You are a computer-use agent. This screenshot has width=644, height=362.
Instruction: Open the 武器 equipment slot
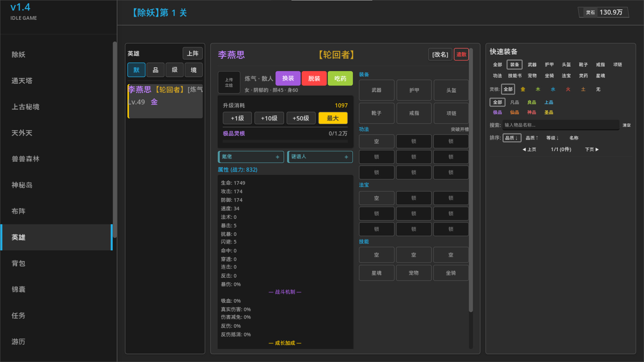[376, 90]
